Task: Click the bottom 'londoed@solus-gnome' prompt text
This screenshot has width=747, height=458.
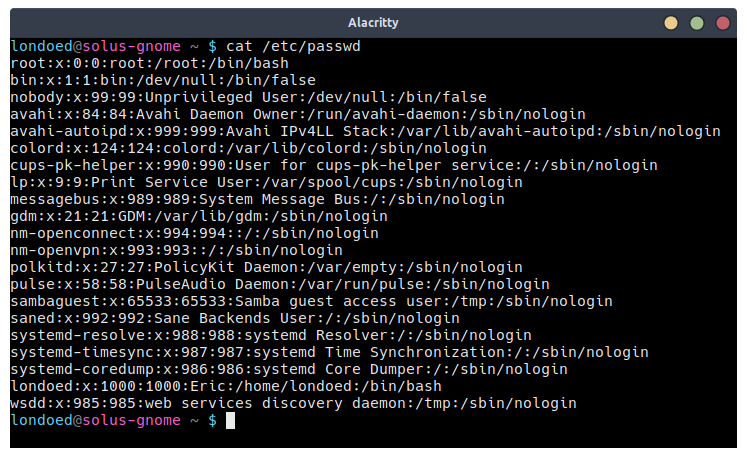Action: click(x=96, y=420)
